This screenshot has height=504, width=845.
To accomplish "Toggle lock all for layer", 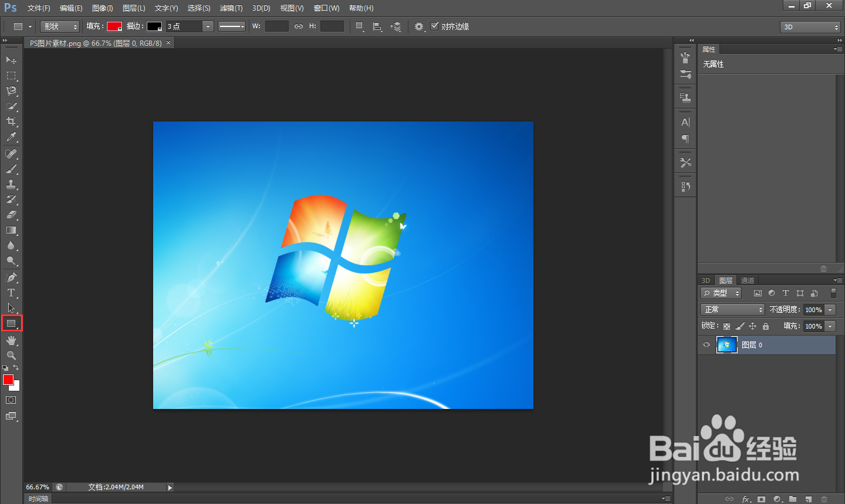I will click(765, 326).
